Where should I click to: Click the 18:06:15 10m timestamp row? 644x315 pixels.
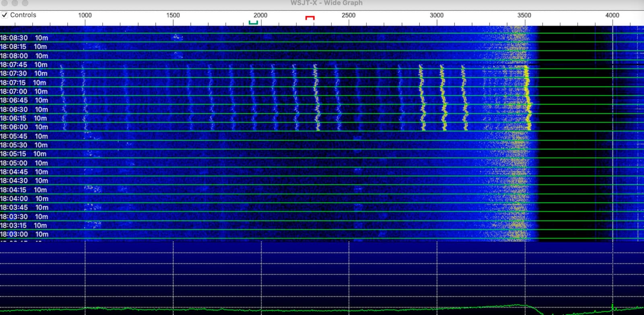click(23, 118)
